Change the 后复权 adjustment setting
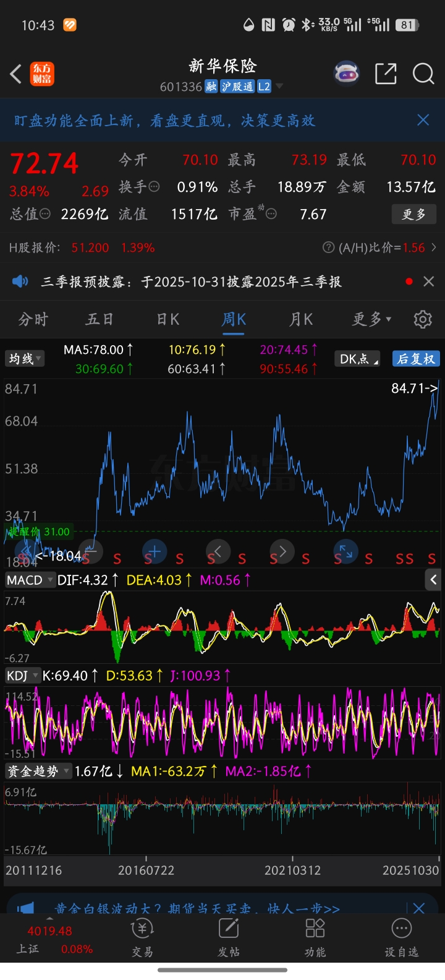This screenshot has width=445, height=980. click(416, 359)
